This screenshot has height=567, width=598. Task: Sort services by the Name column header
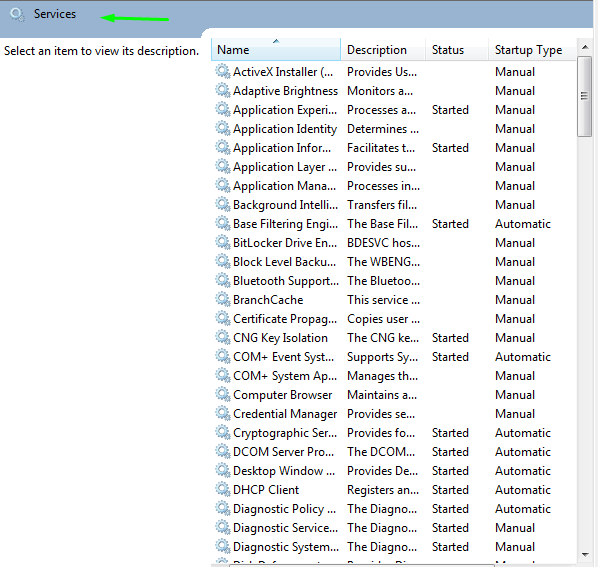coord(276,50)
